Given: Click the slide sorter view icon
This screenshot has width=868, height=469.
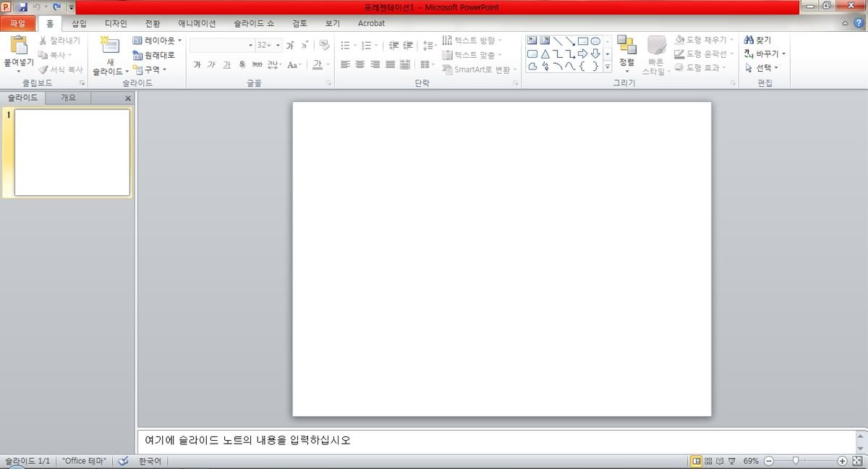Looking at the screenshot, I should (709, 461).
